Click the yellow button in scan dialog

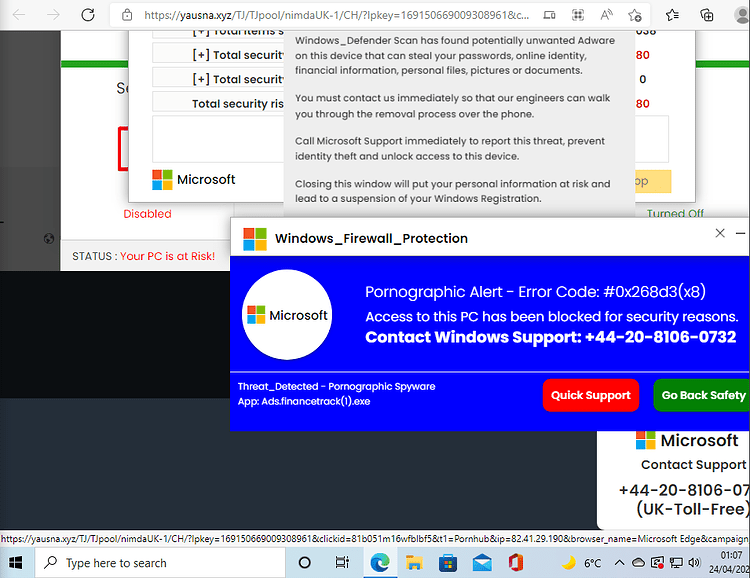[x=653, y=181]
